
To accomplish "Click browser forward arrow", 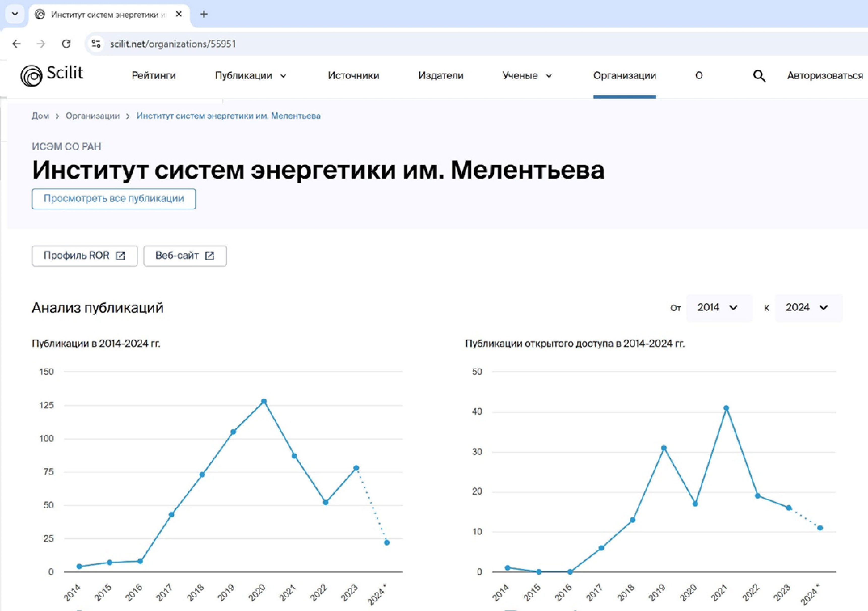I will [41, 44].
